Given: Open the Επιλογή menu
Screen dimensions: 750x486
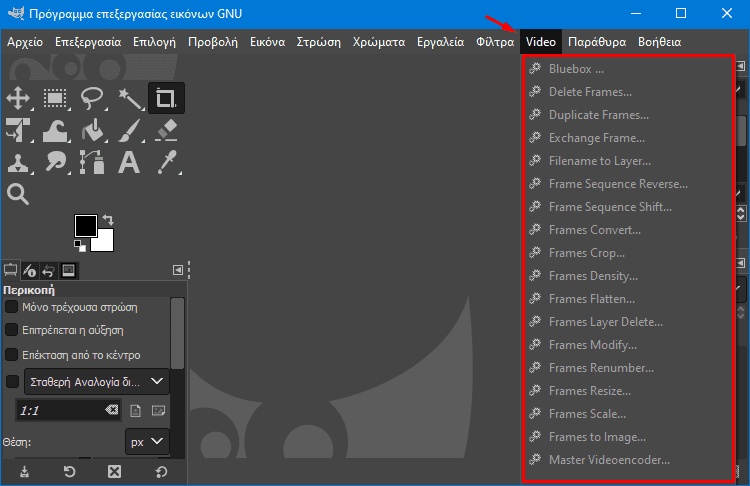Looking at the screenshot, I should 154,42.
